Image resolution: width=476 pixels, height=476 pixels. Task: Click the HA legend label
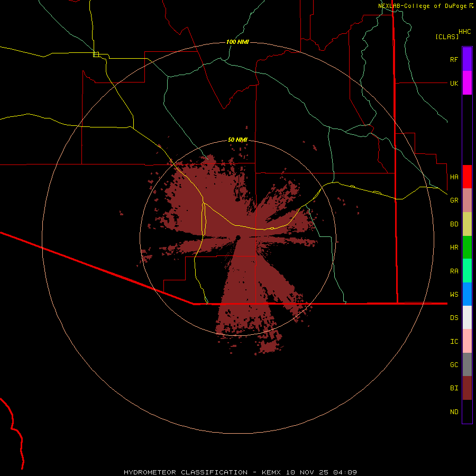[x=454, y=177]
